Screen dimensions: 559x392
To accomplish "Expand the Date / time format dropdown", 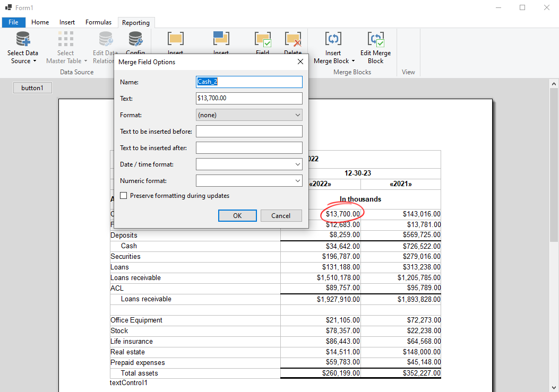I will pos(248,164).
